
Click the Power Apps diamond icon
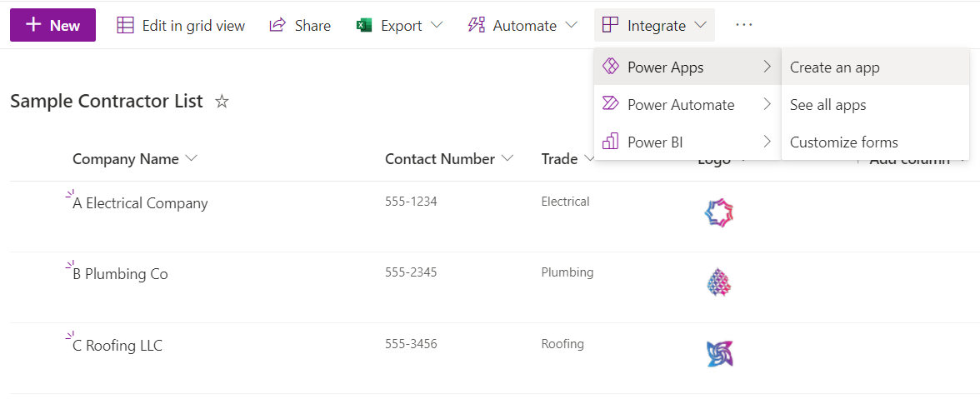point(610,67)
